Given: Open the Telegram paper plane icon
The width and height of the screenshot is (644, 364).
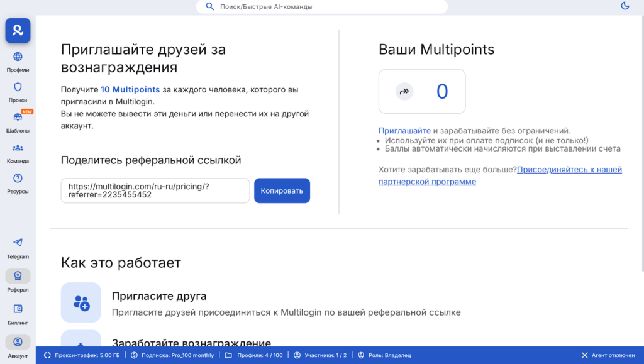Looking at the screenshot, I should [18, 243].
